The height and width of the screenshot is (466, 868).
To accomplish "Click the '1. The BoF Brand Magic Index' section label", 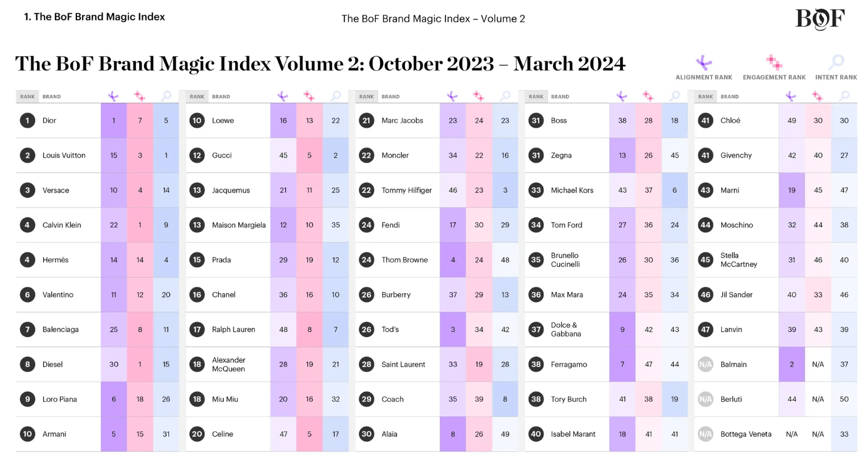I will tap(95, 17).
